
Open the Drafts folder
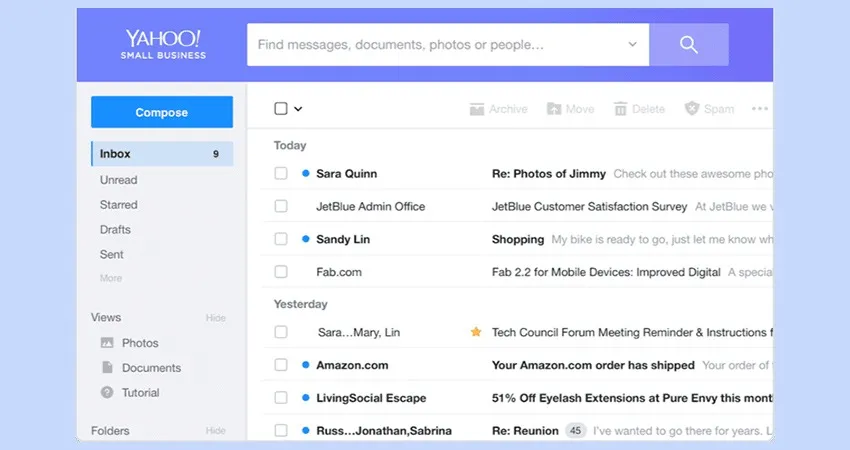(x=115, y=230)
